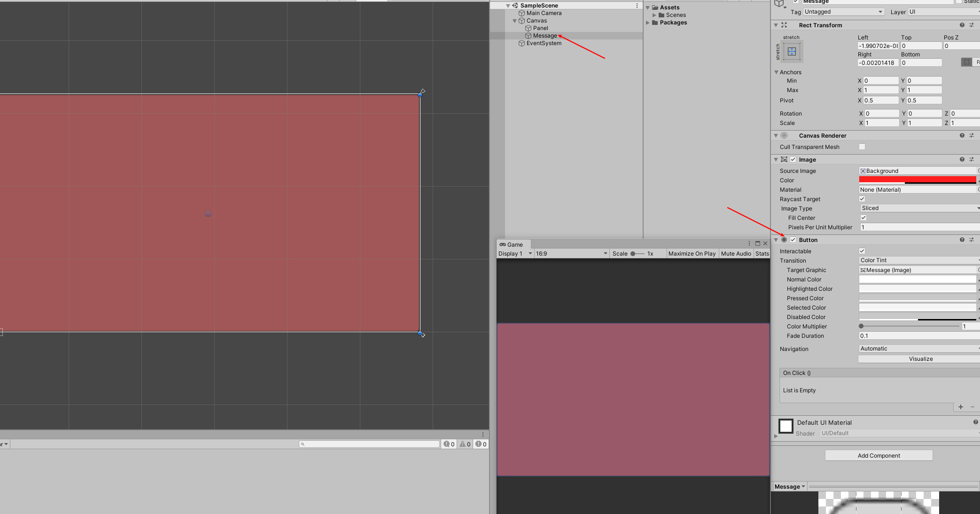Viewport: 980px width, 514px height.
Task: Click the Button component help icon
Action: coord(962,240)
